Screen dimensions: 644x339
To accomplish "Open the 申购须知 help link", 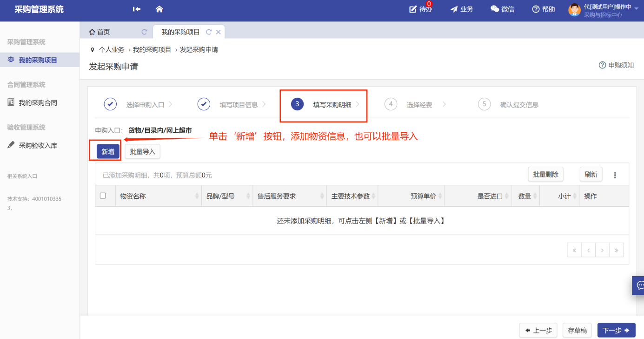I will tap(616, 65).
